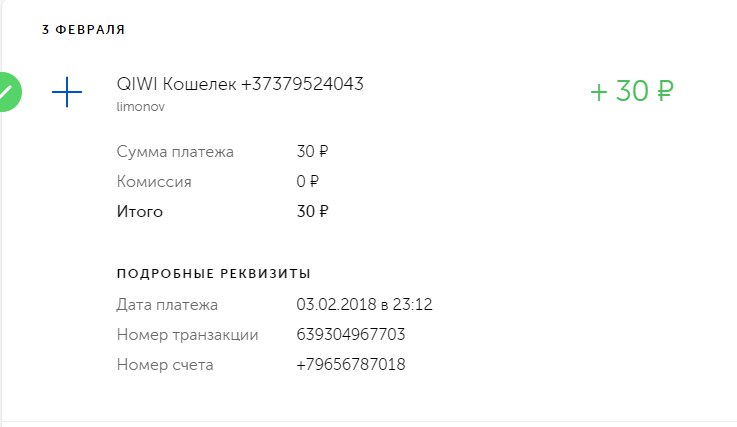Click the green + 30 ₽ amount

[x=631, y=92]
